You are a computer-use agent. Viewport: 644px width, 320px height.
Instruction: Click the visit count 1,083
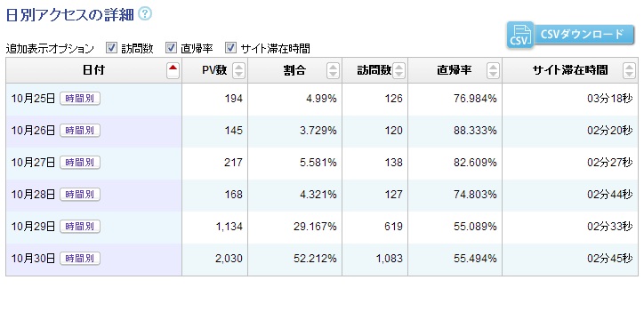[390, 258]
